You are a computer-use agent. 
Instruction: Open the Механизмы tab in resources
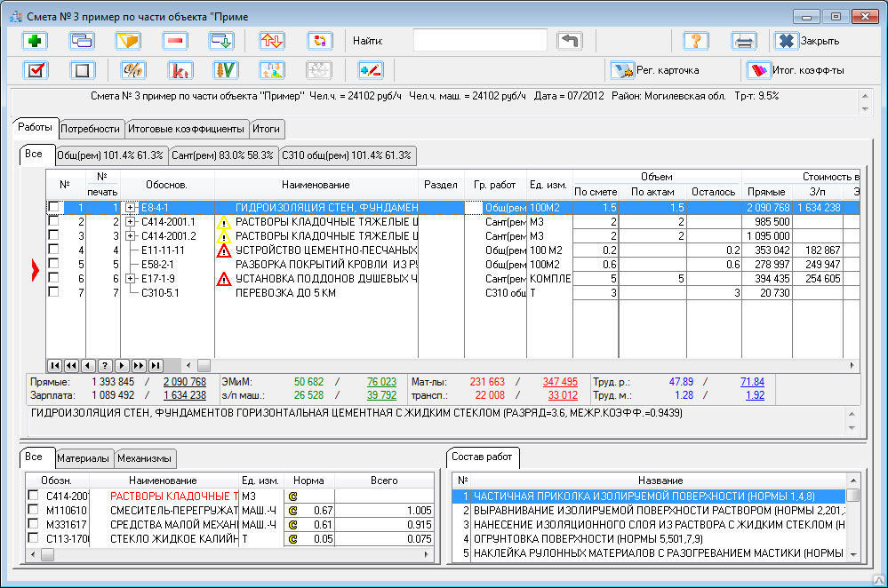pyautogui.click(x=145, y=458)
